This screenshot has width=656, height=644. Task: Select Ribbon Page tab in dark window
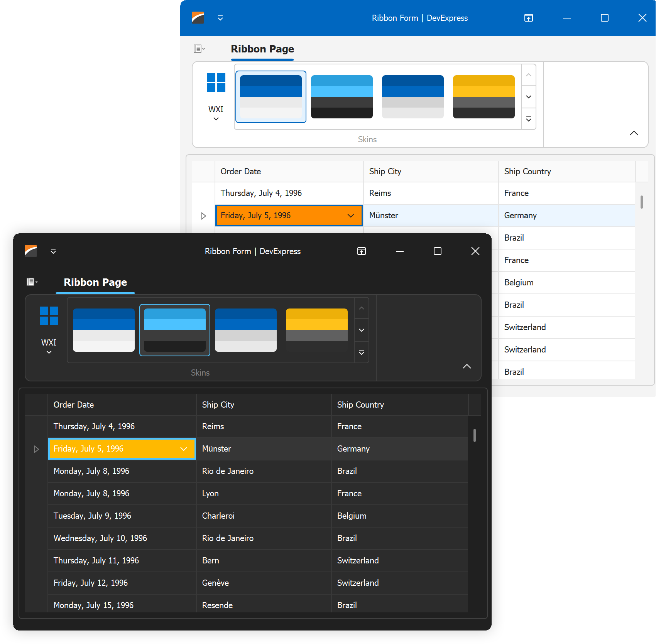click(x=95, y=282)
